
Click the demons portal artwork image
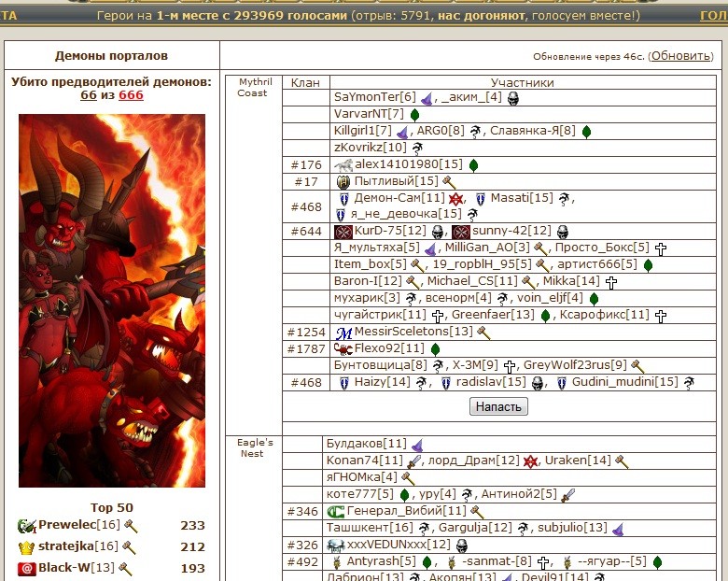click(112, 301)
